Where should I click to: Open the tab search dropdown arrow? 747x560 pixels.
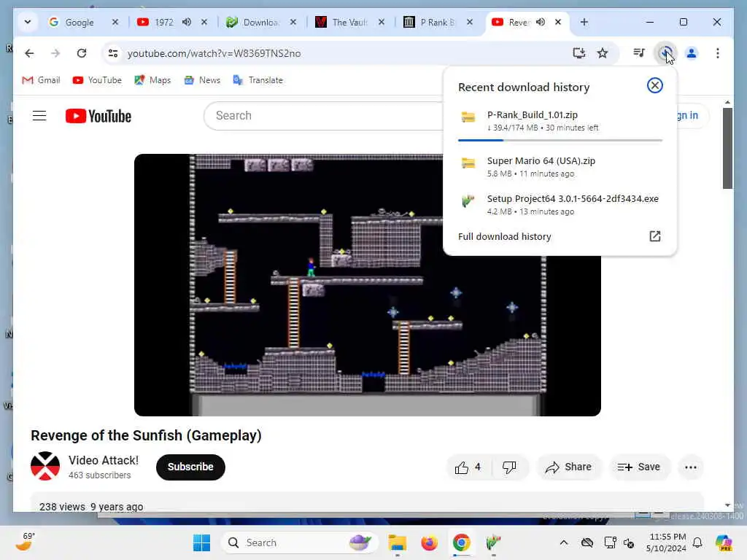click(28, 22)
